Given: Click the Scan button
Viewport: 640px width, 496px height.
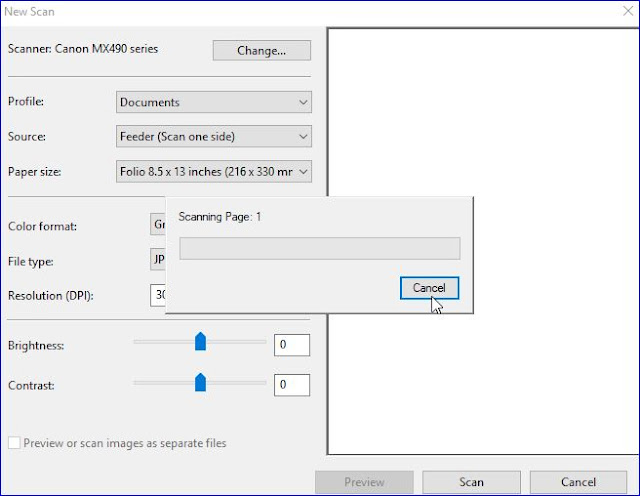Looking at the screenshot, I should (471, 482).
